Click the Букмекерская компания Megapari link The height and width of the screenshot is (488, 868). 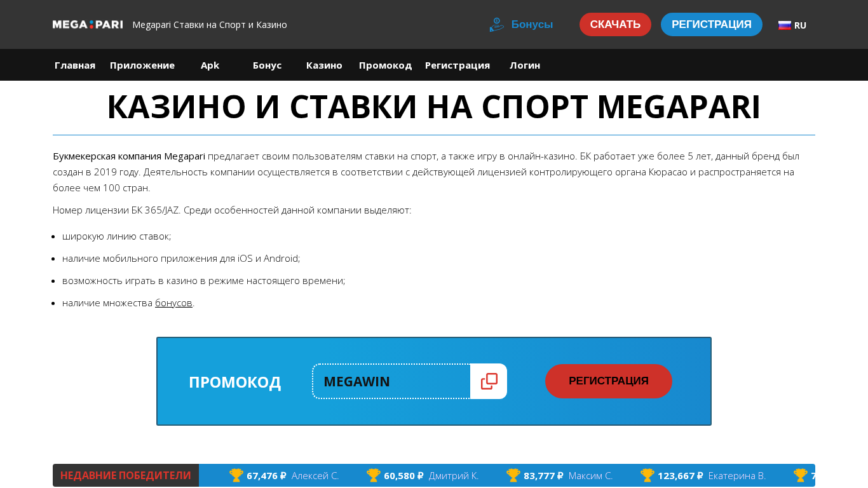point(129,156)
